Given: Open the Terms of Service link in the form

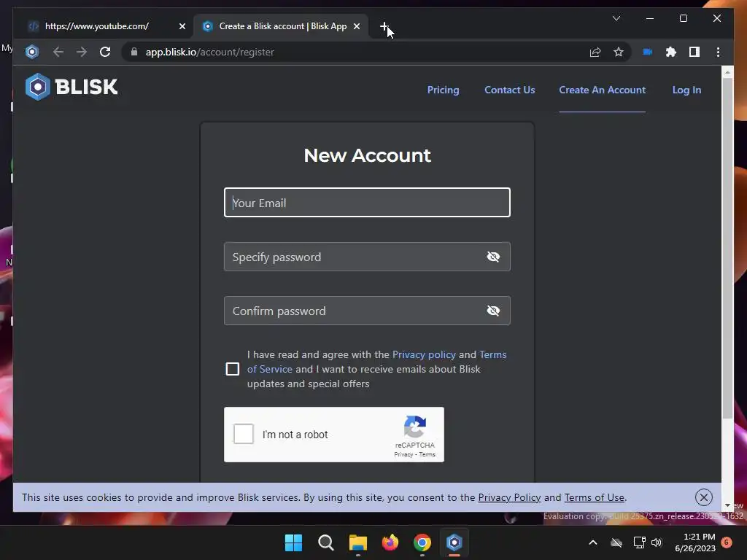Looking at the screenshot, I should [x=270, y=370].
